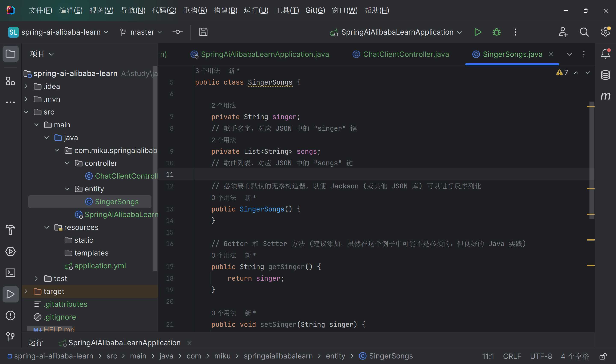This screenshot has height=364, width=616.
Task: Select entity in the breadcrumb bar
Action: pos(335,356)
